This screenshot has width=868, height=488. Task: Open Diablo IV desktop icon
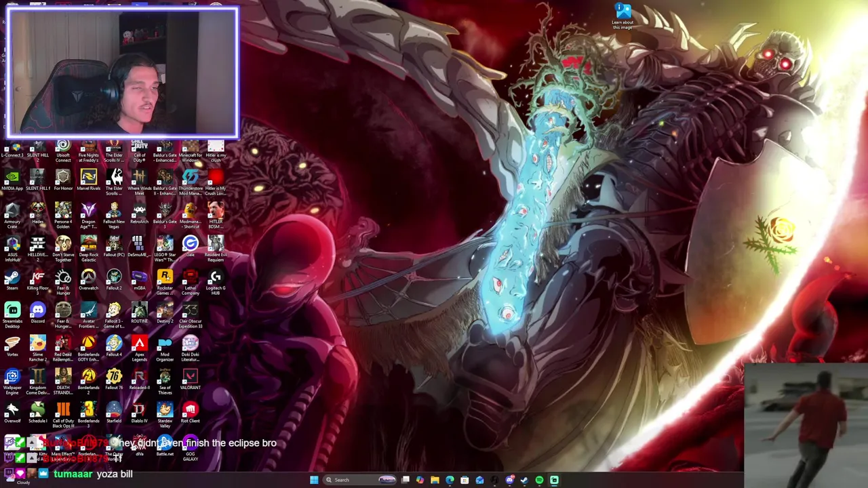(139, 413)
